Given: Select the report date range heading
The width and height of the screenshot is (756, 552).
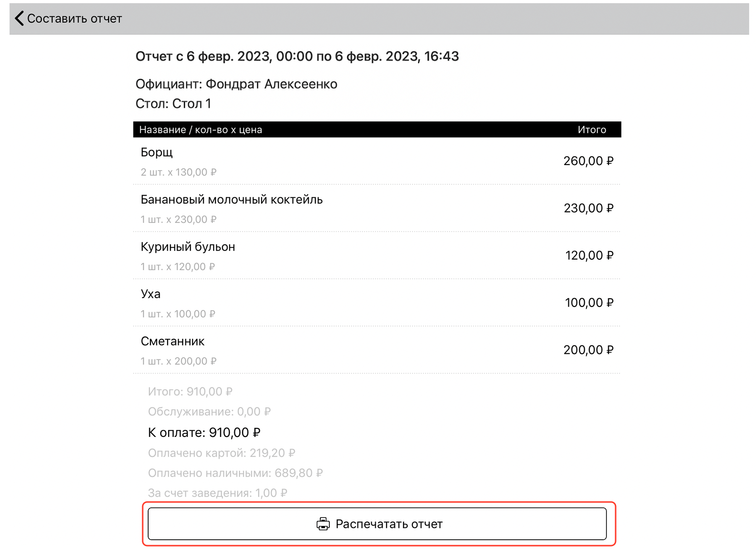Looking at the screenshot, I should tap(297, 56).
